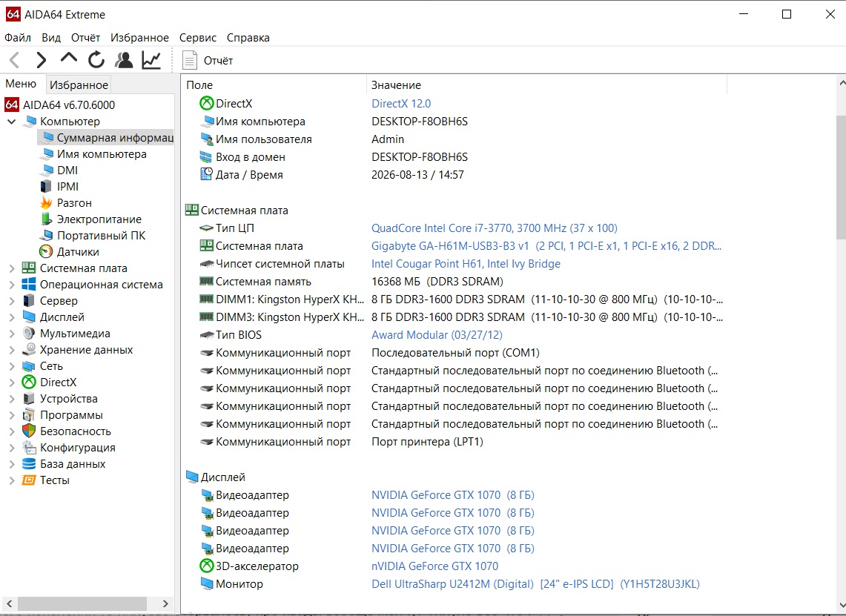Open the DirectX 12.0 link
This screenshot has height=616, width=846.
tap(401, 103)
